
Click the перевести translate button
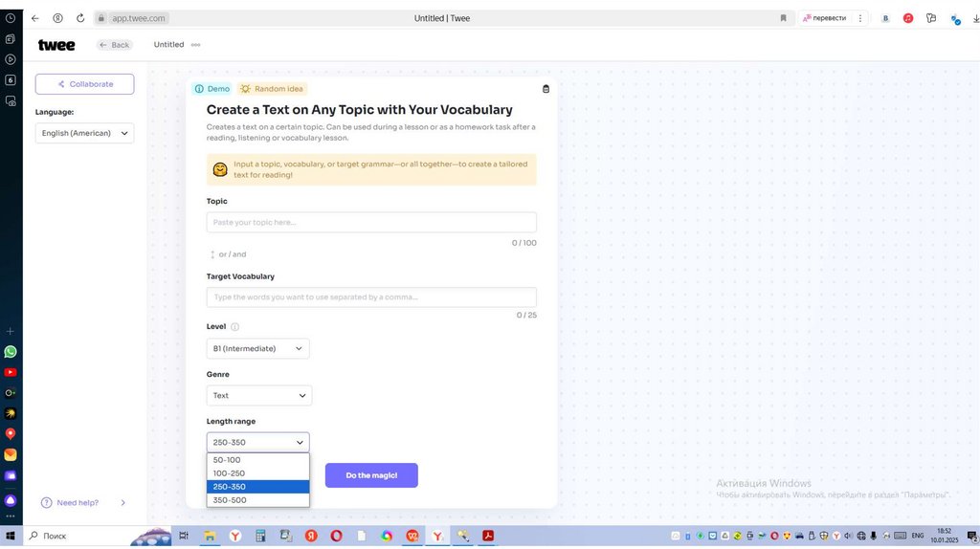point(824,18)
